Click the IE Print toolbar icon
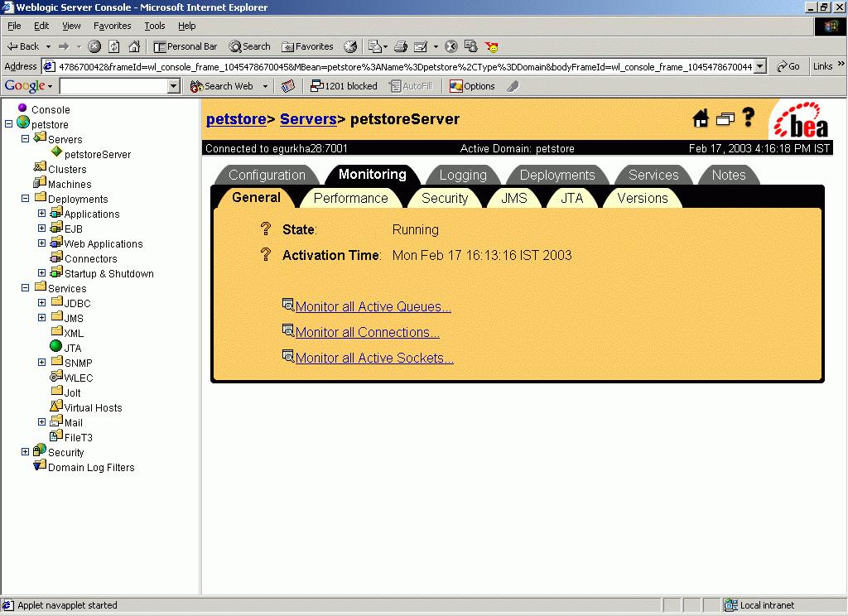Viewport: 848px width, 616px height. [x=401, y=46]
